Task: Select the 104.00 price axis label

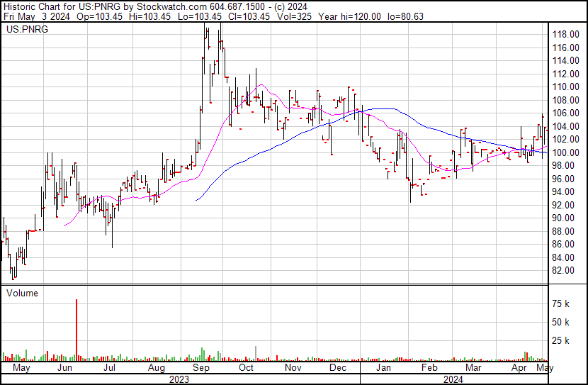Action: click(565, 126)
